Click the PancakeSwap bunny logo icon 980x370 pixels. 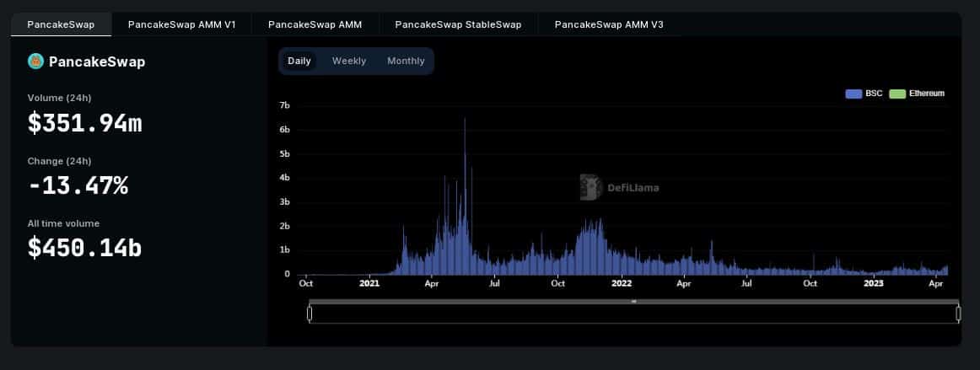point(35,62)
